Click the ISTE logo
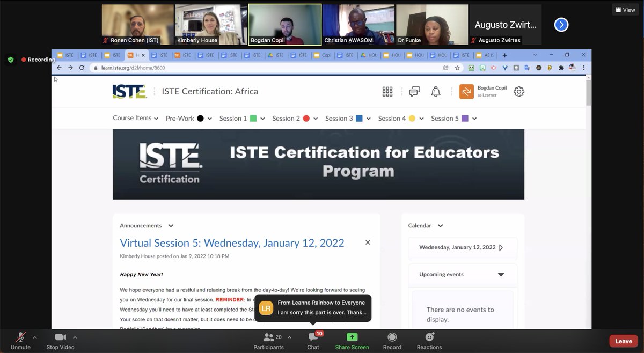Screen dimensions: 644x353 (129, 92)
